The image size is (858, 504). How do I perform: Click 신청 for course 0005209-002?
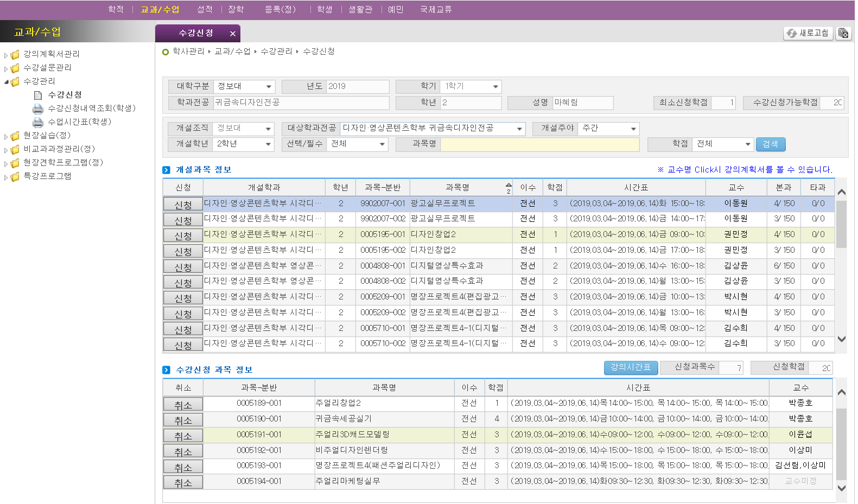click(x=183, y=314)
